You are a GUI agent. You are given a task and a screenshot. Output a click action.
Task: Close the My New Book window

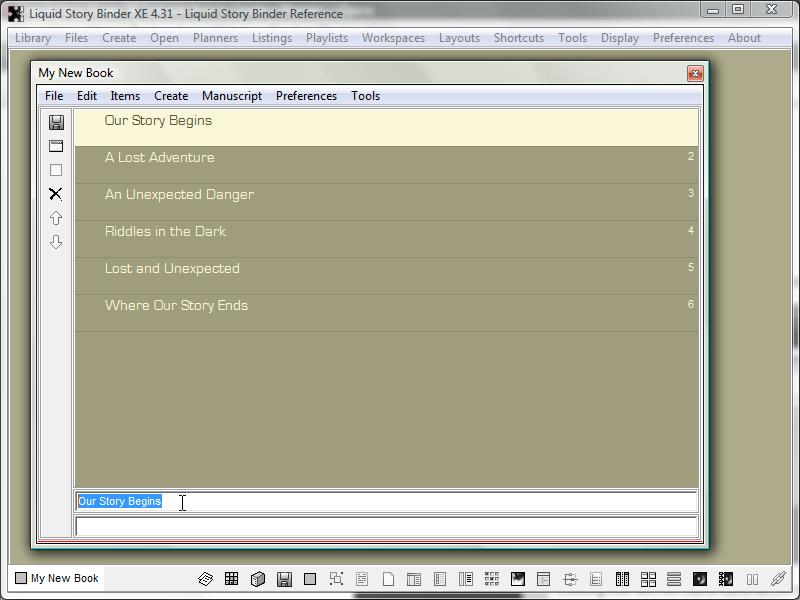point(695,73)
